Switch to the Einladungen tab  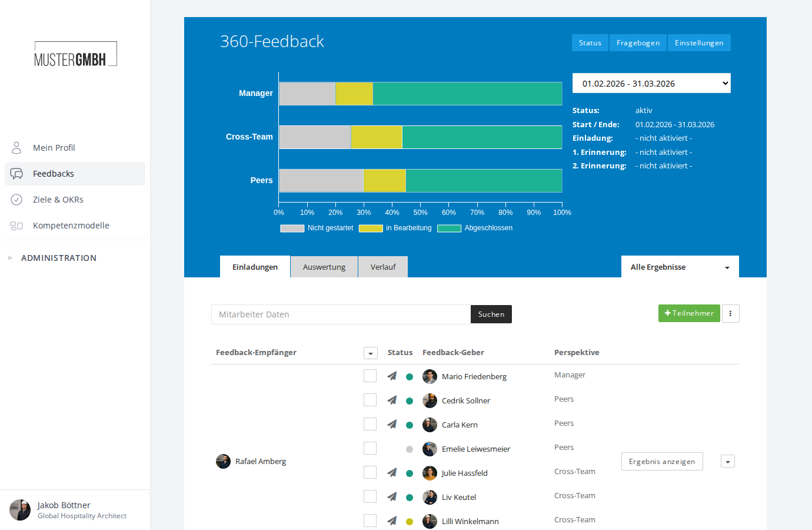click(255, 267)
